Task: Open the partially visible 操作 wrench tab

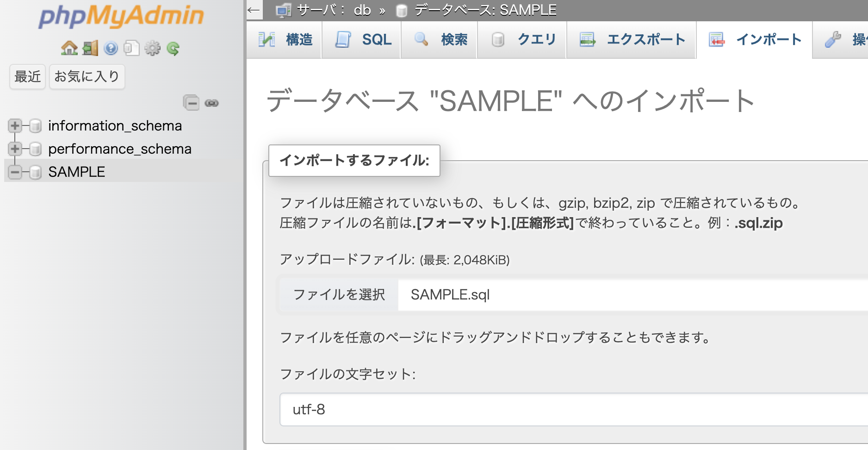Action: tap(841, 40)
